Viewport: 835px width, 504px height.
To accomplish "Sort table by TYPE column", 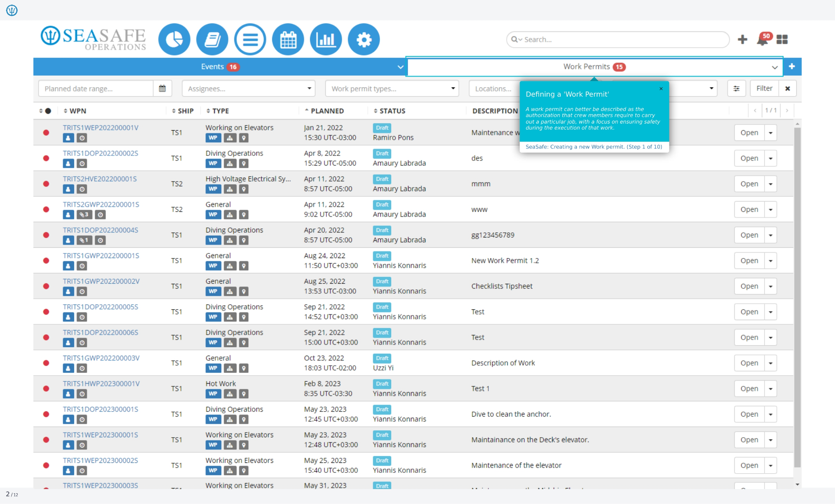I will tap(218, 111).
